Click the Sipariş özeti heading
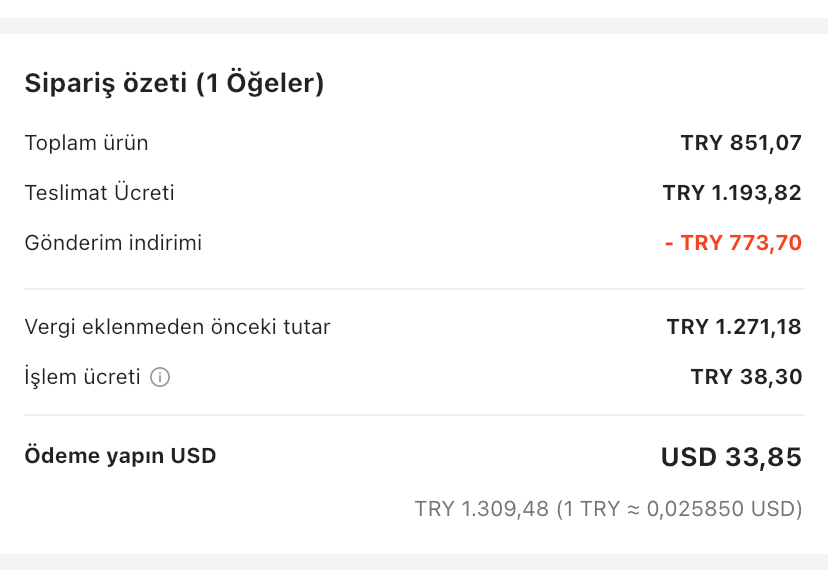This screenshot has height=571, width=828. click(174, 84)
